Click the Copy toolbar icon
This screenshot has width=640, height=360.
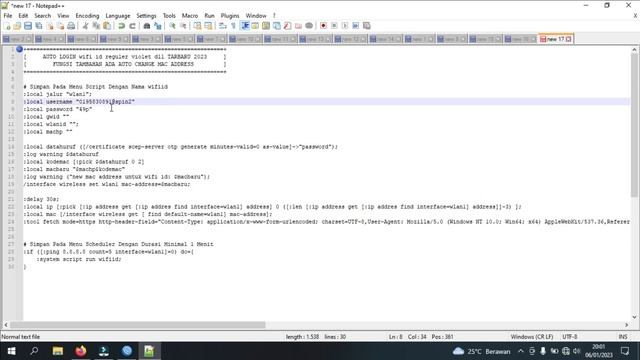tap(96, 26)
